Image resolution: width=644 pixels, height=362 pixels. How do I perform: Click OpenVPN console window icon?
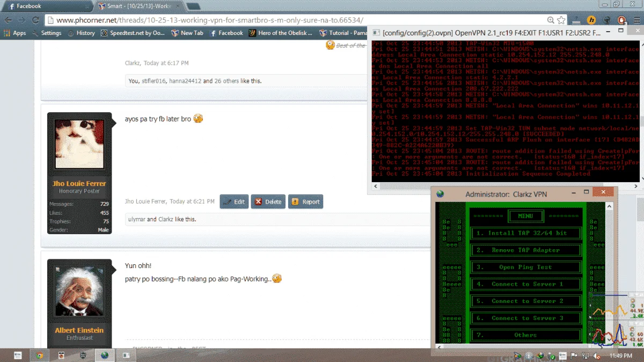click(376, 32)
